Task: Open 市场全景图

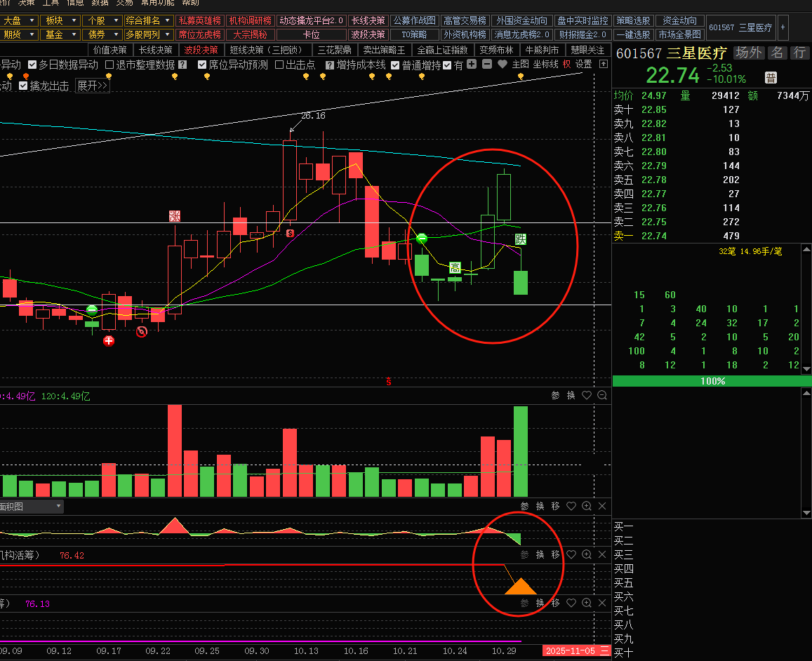Action: (x=679, y=34)
